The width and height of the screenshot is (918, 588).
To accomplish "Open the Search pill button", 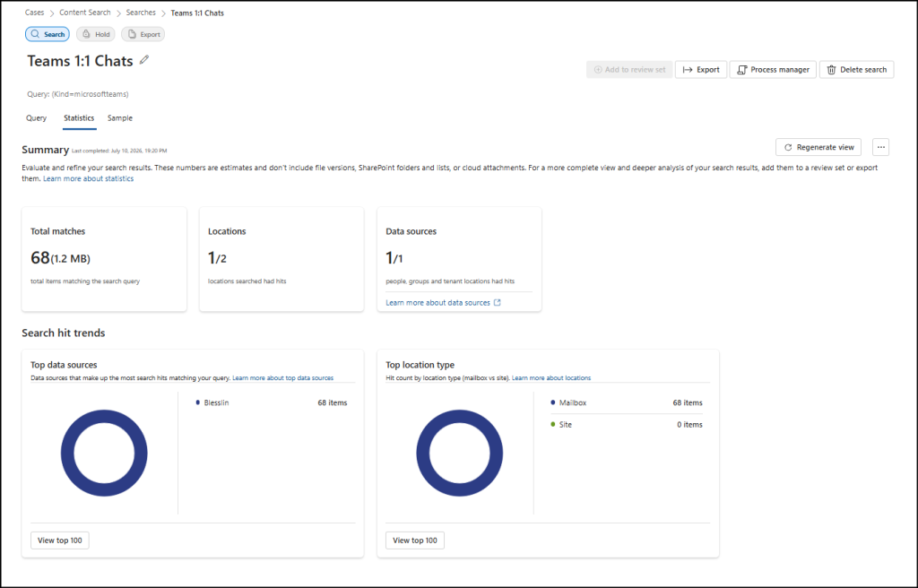I will pos(48,35).
